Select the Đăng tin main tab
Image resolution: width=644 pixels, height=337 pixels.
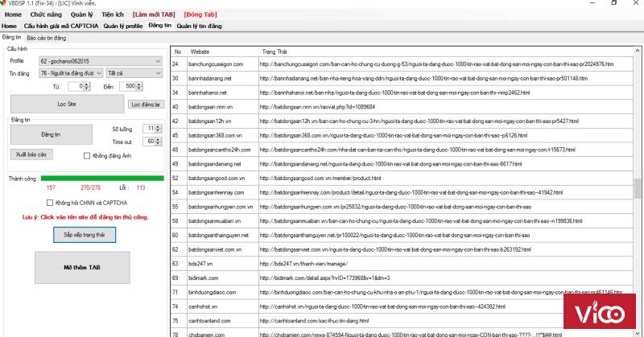pyautogui.click(x=159, y=26)
